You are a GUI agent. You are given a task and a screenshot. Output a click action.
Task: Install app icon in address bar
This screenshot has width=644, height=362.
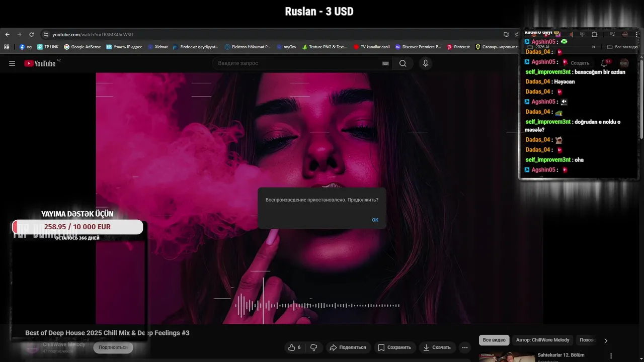506,34
